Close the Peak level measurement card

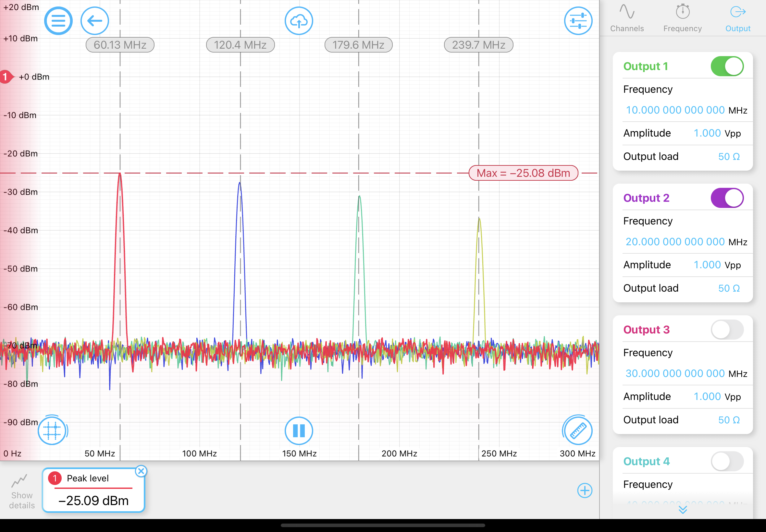pyautogui.click(x=142, y=471)
